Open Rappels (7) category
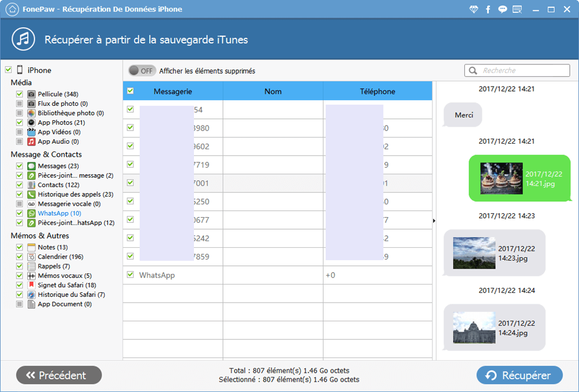Viewport: 579px width, 392px height. click(x=54, y=266)
